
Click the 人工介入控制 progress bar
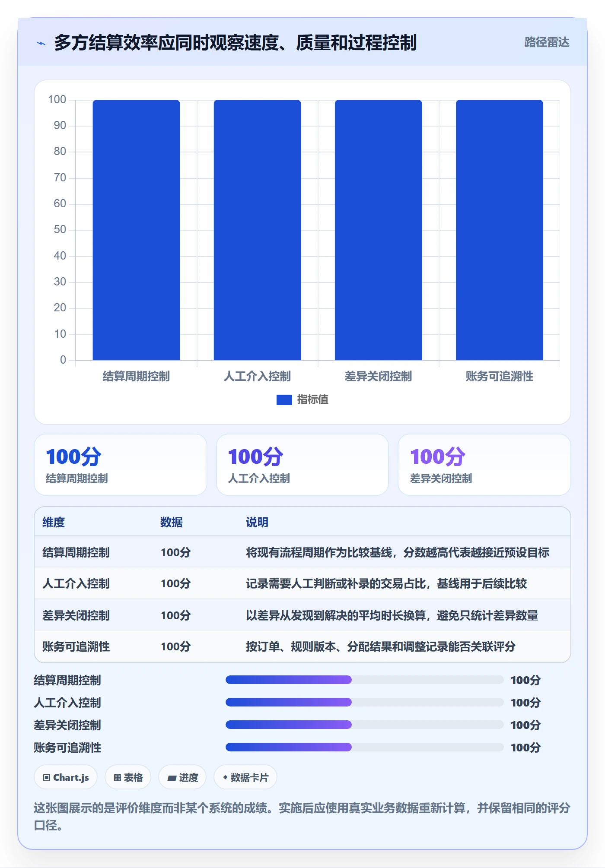click(364, 702)
